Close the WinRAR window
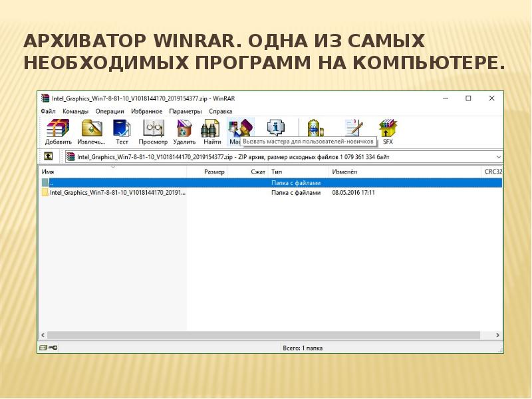Image resolution: width=532 pixels, height=399 pixels. click(x=491, y=98)
